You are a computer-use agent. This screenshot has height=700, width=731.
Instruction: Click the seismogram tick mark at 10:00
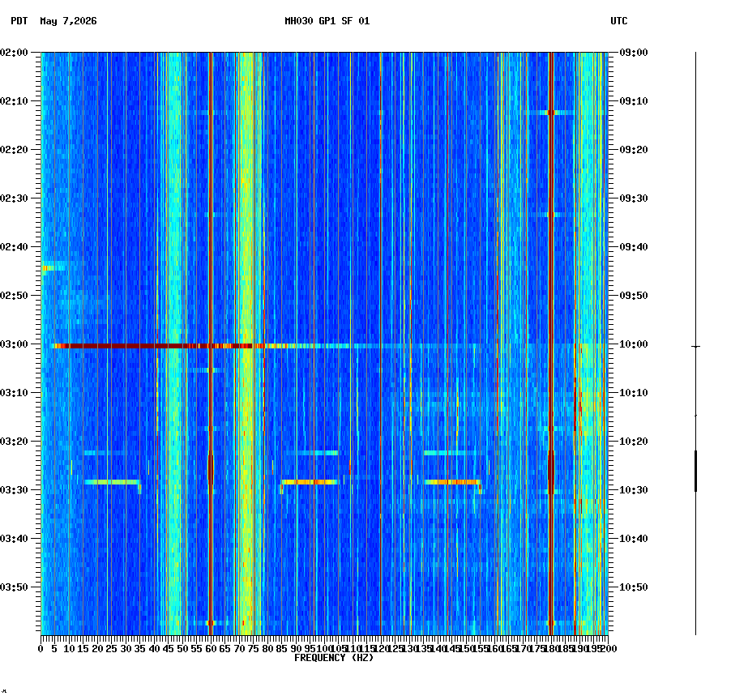695,347
